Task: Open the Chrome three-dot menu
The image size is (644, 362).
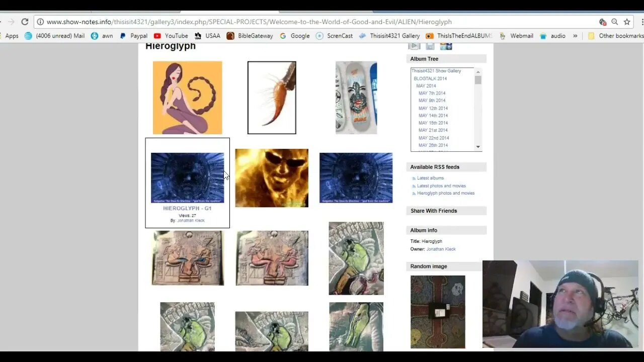Action: click(x=642, y=22)
